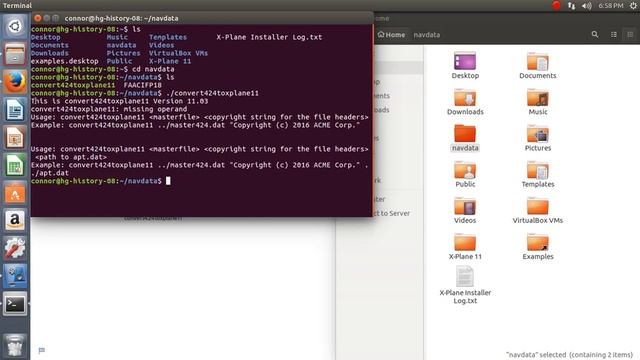Click the navdata breadcrumb in Files

pyautogui.click(x=427, y=35)
